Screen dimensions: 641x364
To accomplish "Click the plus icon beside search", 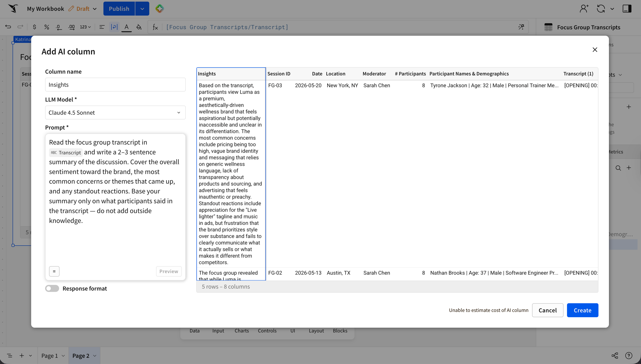I will pos(629,168).
